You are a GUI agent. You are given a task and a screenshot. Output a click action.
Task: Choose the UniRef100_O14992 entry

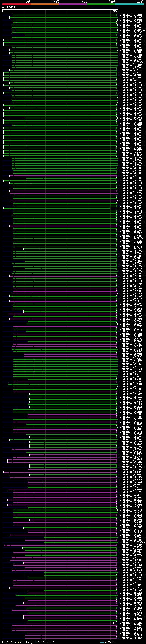[x=131, y=153]
